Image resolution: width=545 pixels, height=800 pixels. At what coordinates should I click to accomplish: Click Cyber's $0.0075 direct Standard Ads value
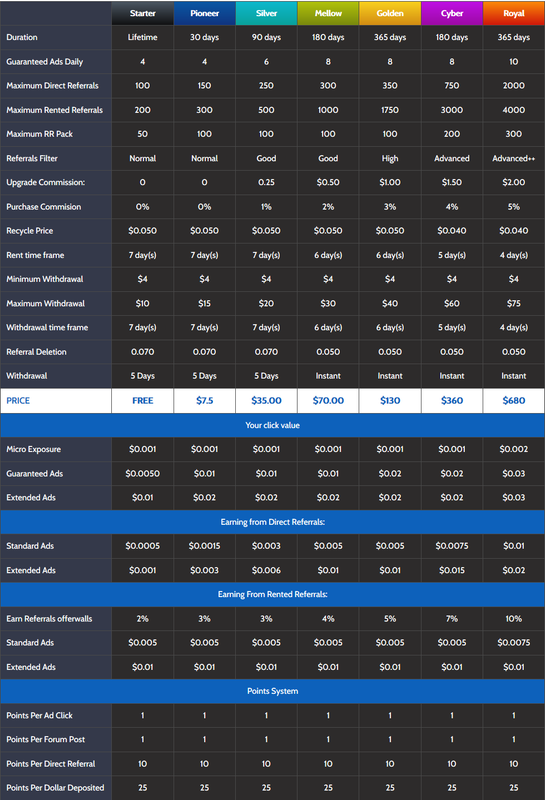452,546
